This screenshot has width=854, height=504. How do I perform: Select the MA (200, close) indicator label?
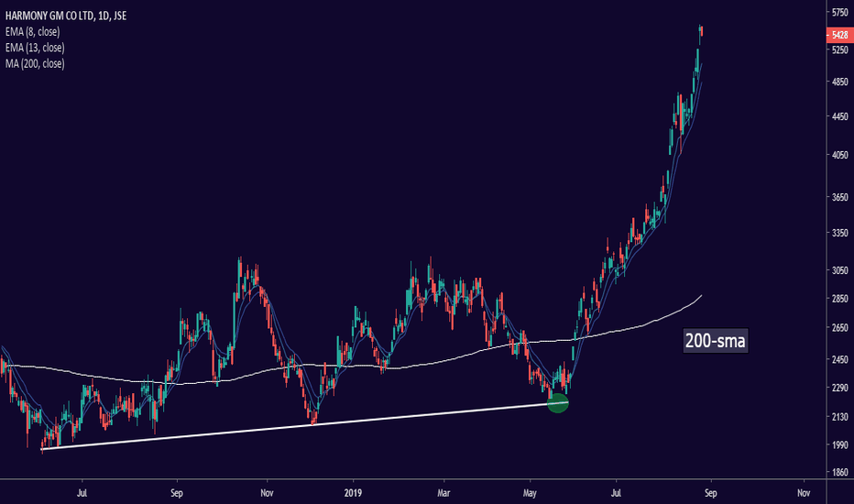(x=35, y=64)
